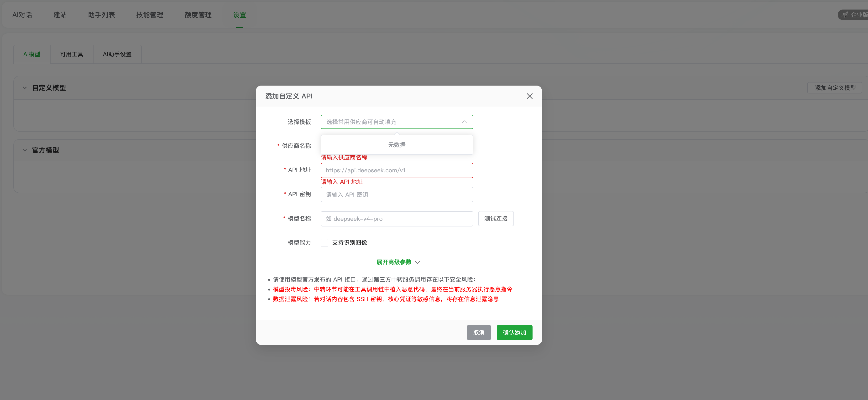Image resolution: width=868 pixels, height=400 pixels.
Task: Go to 技能管理 tab
Action: [x=150, y=15]
